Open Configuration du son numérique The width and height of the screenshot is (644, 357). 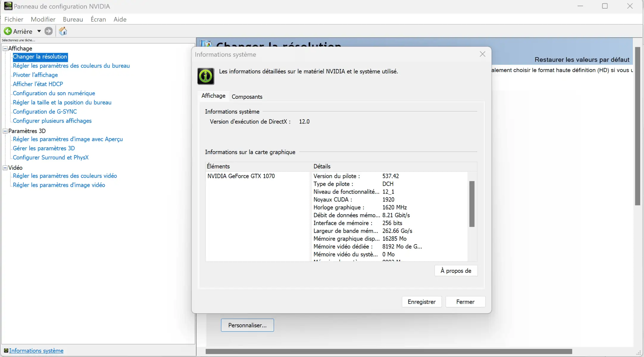54,93
